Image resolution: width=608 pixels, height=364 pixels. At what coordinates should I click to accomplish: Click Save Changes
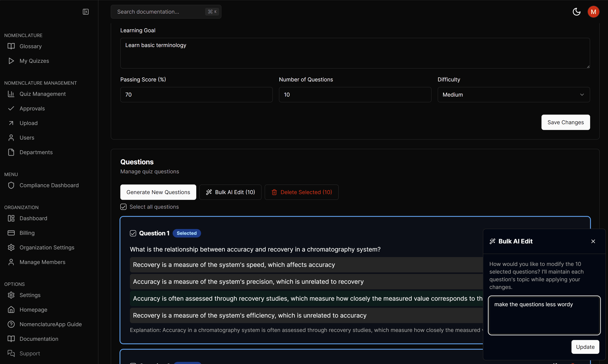(565, 122)
